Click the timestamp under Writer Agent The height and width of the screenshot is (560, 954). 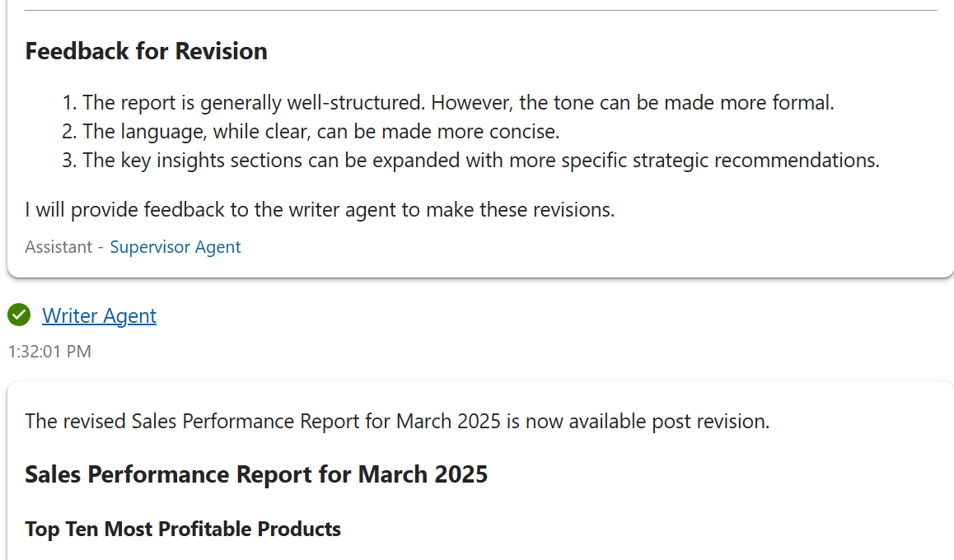point(49,352)
